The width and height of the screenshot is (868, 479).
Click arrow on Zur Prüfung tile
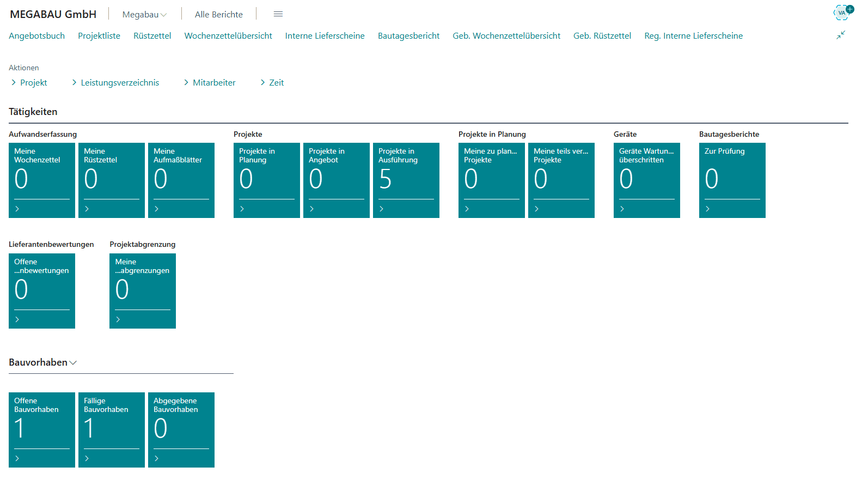(708, 209)
